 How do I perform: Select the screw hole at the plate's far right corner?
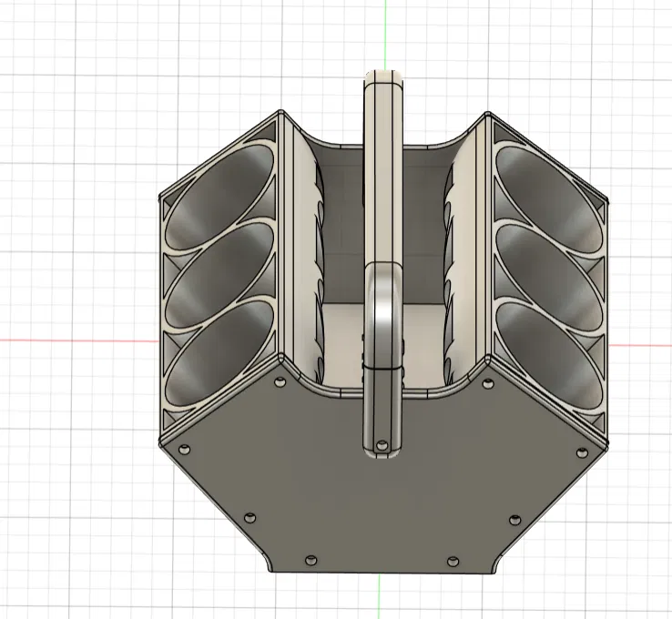pyautogui.click(x=582, y=452)
